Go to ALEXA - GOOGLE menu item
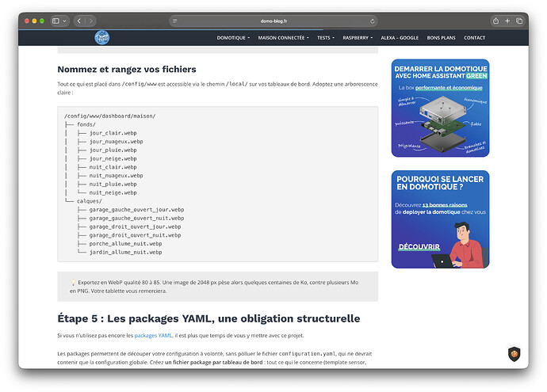 pyautogui.click(x=400, y=38)
